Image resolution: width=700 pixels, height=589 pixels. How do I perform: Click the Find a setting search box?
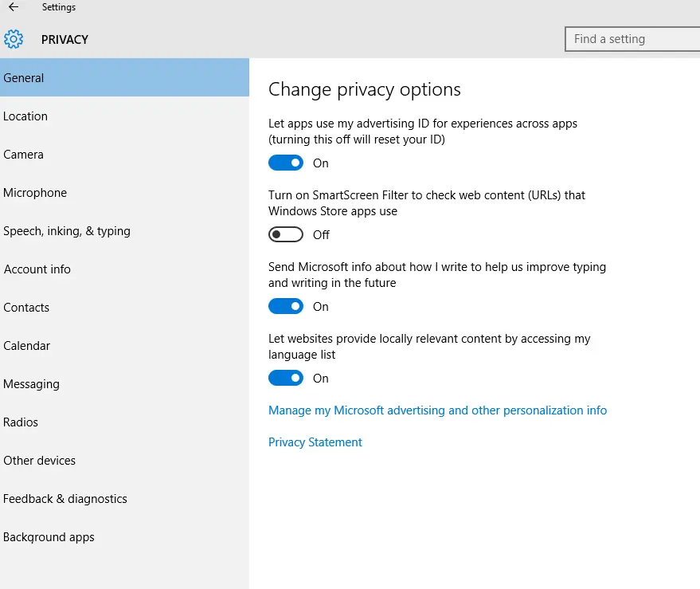(x=633, y=39)
